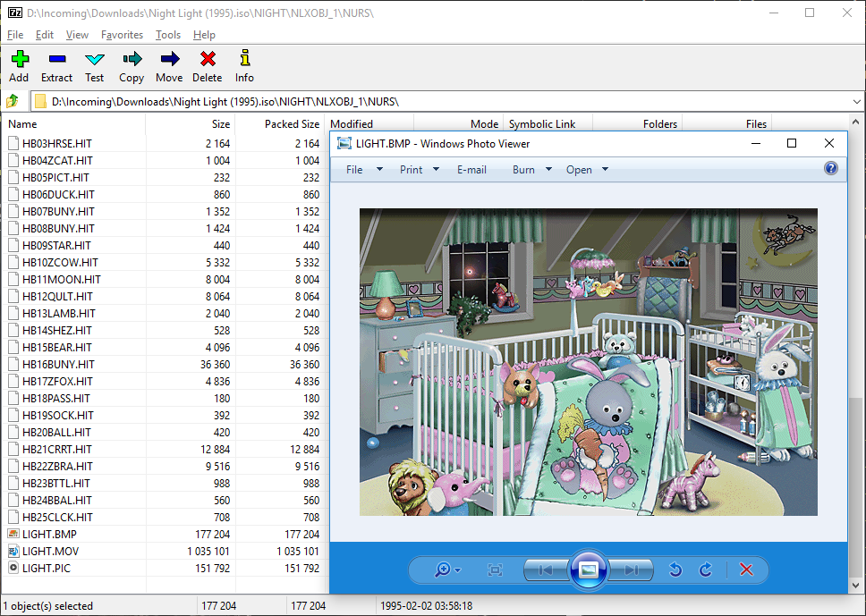Expand the Open with dropdown

[605, 170]
